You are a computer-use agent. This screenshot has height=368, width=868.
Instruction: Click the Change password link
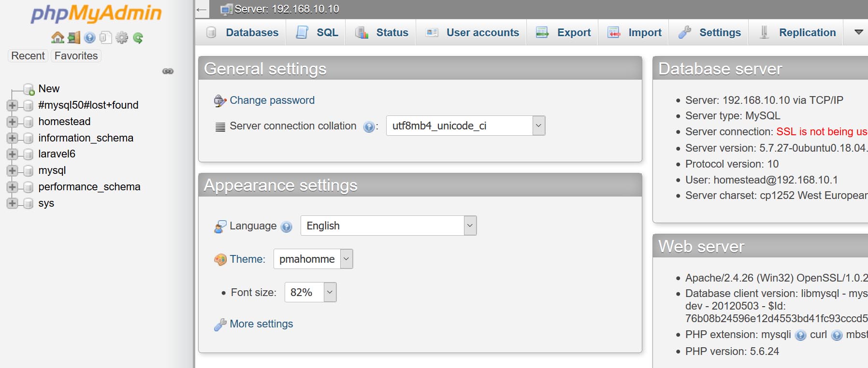coord(272,100)
